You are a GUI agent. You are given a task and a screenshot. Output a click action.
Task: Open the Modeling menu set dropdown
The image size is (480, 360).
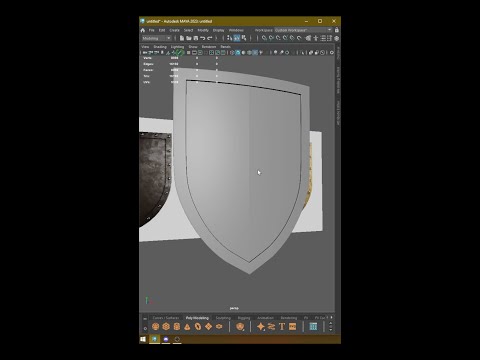coord(157,38)
